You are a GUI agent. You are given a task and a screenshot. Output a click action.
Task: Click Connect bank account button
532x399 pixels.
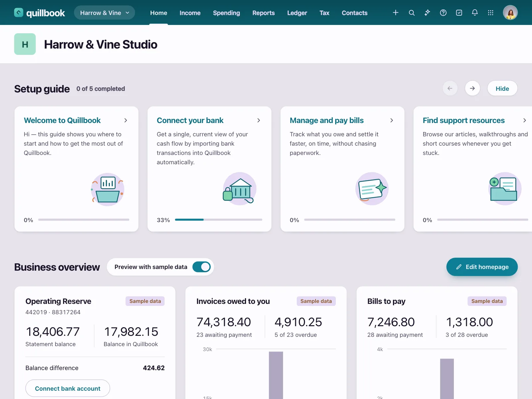click(x=67, y=388)
